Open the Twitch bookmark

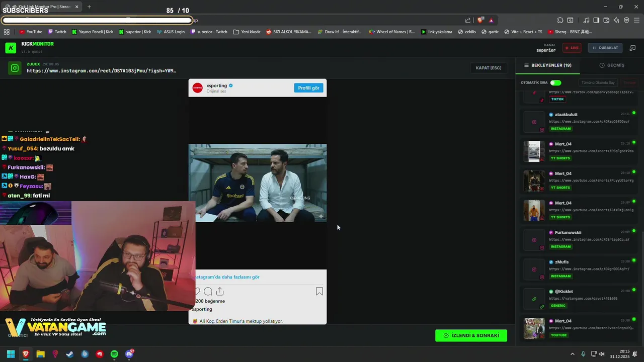(x=57, y=32)
